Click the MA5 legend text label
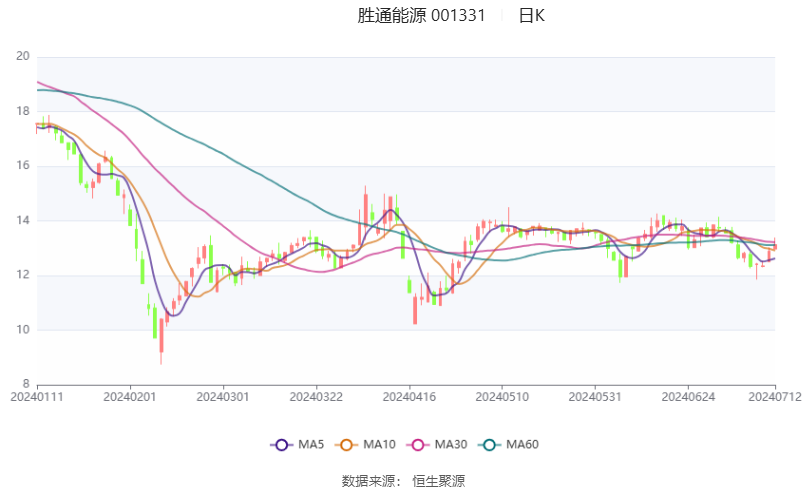This screenshot has width=807, height=491. tap(311, 445)
